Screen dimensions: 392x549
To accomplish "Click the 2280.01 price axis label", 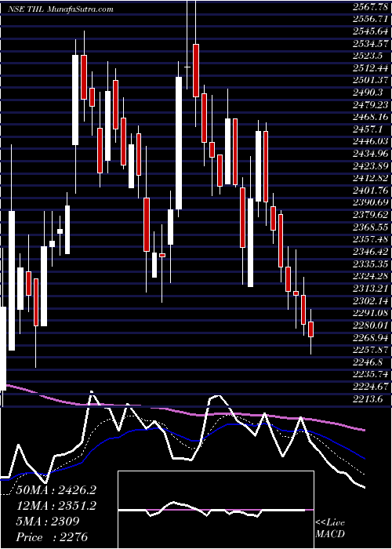I will (x=372, y=325).
